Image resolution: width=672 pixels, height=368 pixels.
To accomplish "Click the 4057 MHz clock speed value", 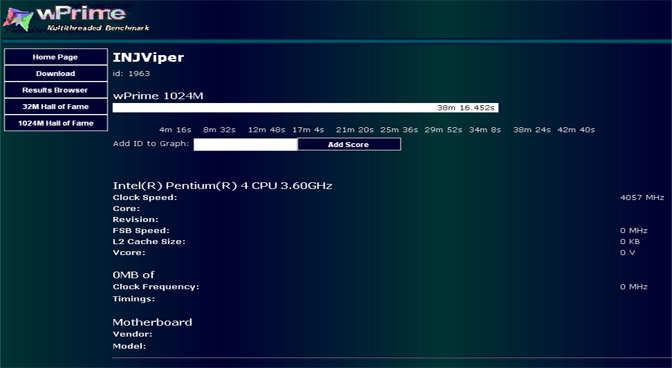I will tap(642, 197).
